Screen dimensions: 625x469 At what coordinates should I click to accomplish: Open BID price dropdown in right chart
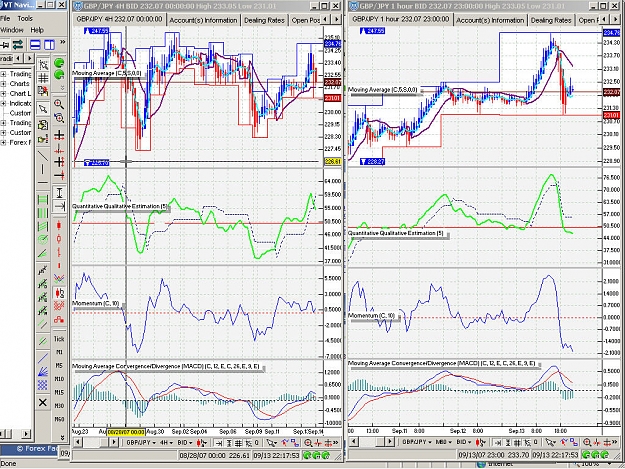(x=464, y=442)
